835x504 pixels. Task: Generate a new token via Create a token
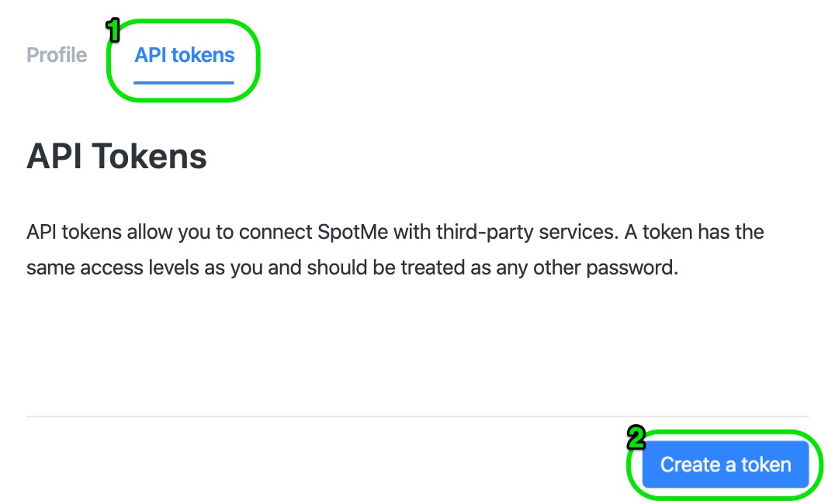pyautogui.click(x=725, y=464)
